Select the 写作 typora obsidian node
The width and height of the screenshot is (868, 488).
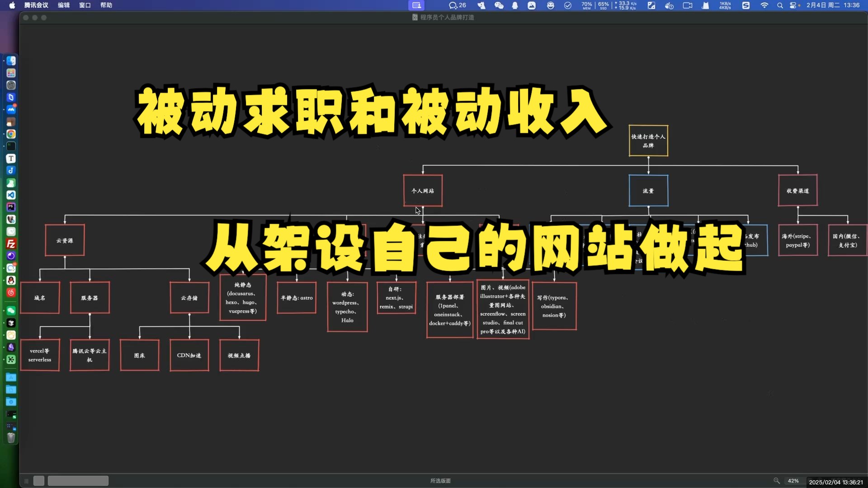(x=554, y=306)
